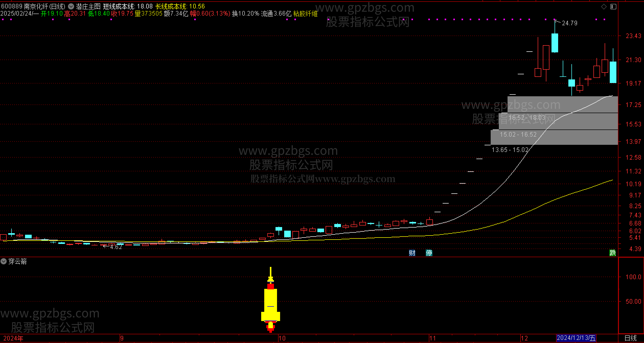Toggle the side panel layout icon

[x=613, y=7]
